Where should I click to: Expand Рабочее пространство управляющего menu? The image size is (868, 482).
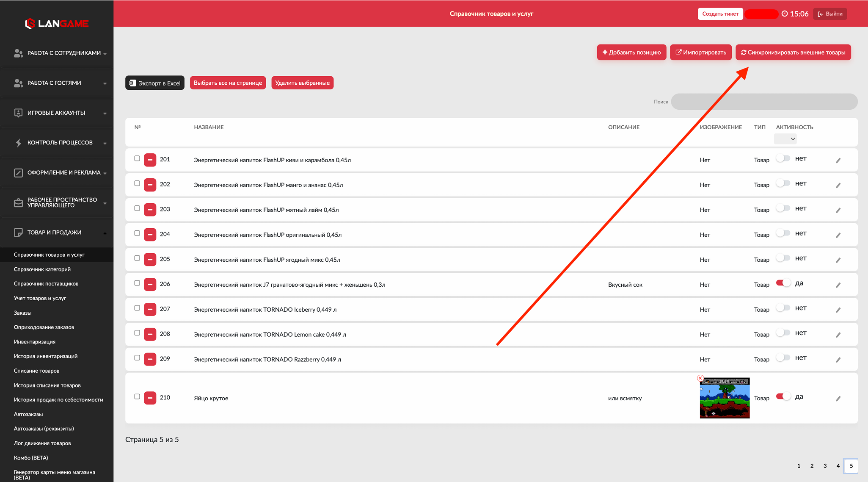click(x=57, y=203)
